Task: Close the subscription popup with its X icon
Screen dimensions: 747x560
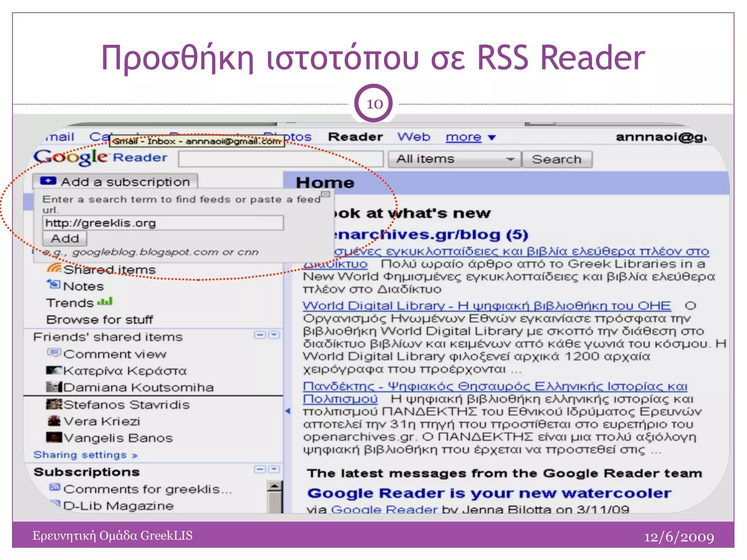Action: click(x=325, y=194)
